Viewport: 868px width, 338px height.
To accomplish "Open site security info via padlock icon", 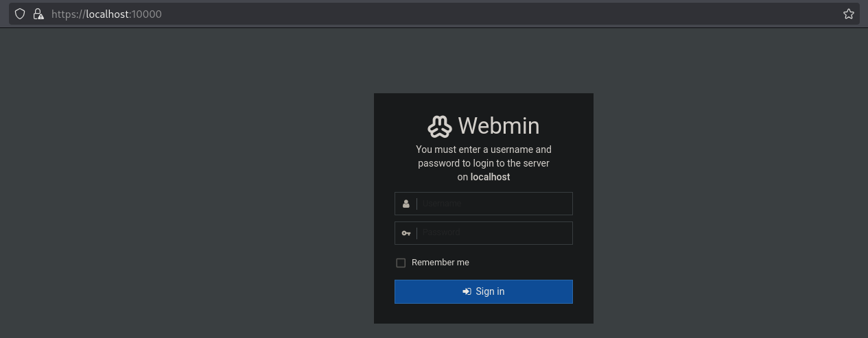I will [38, 14].
